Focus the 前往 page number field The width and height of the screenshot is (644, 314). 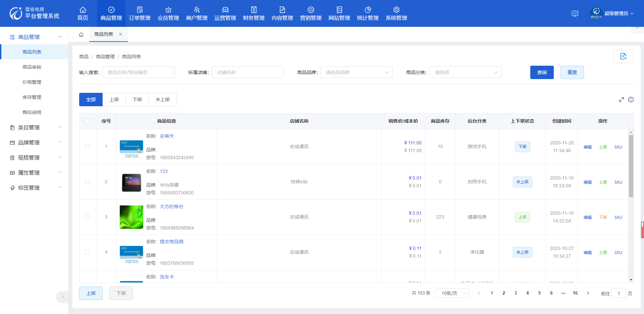coord(619,293)
